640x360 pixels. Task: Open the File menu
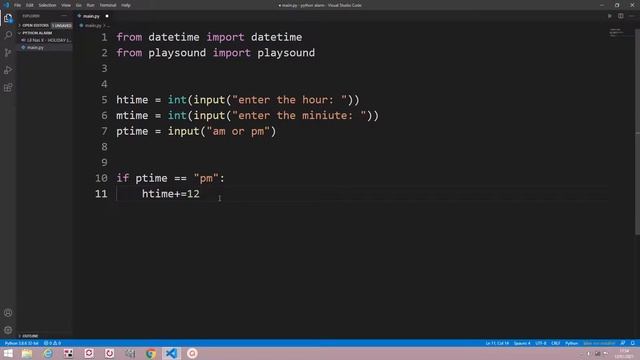coord(18,5)
